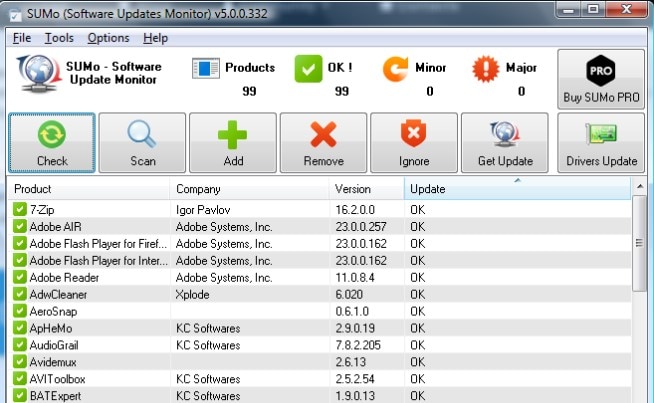Select the 7-Zip product name
The height and width of the screenshot is (403, 654).
pos(42,210)
